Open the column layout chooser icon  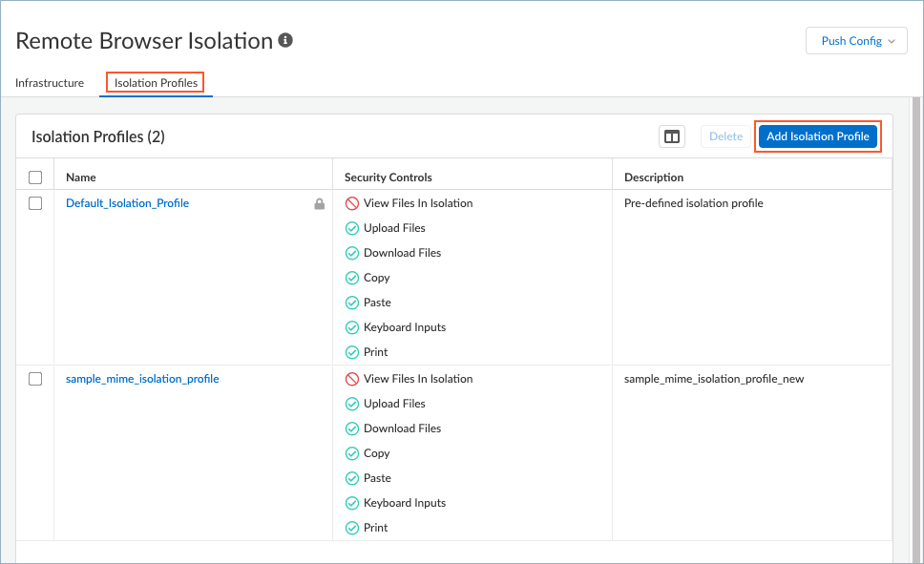click(672, 136)
